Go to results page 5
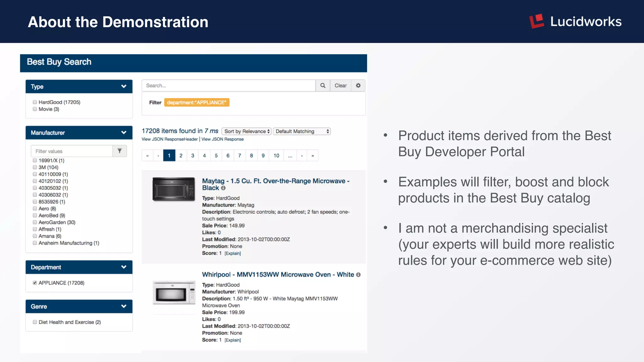 click(x=216, y=156)
